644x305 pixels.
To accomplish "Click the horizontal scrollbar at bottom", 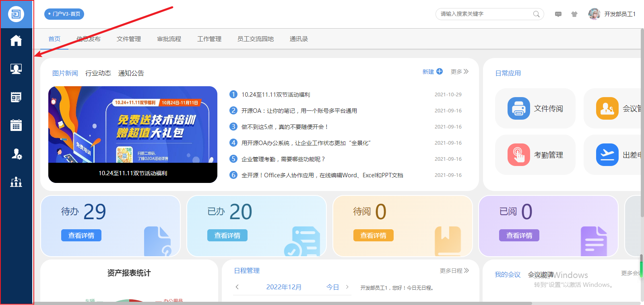I will [282, 303].
